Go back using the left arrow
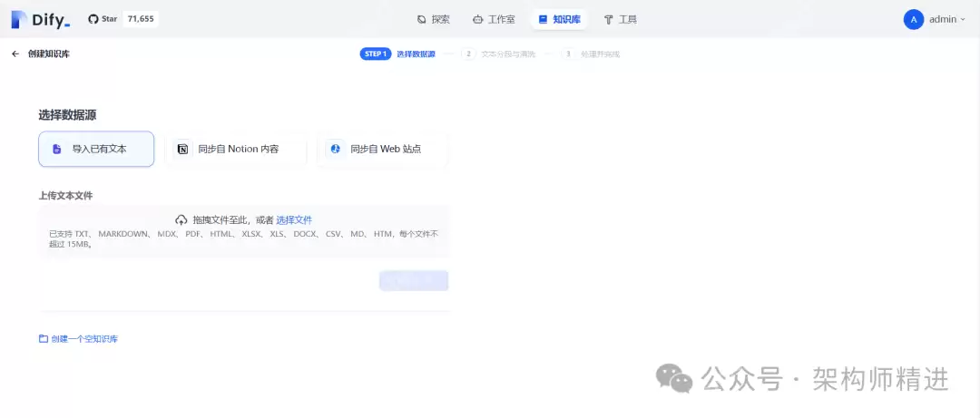Image resolution: width=980 pixels, height=418 pixels. (x=15, y=54)
